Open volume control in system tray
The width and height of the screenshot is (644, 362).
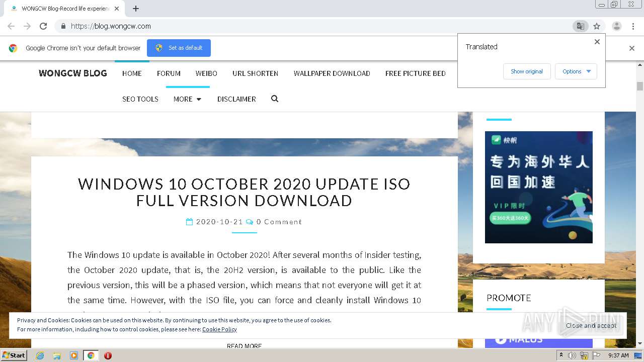[x=572, y=355]
